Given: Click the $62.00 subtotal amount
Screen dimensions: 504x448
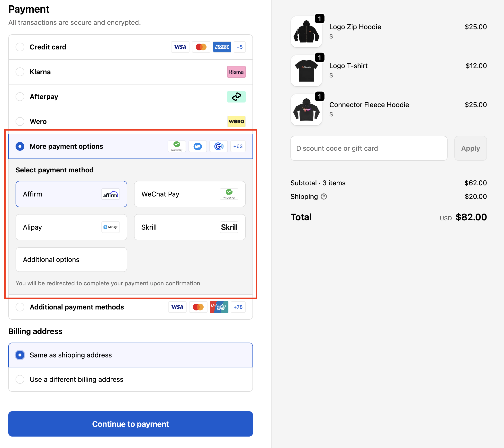Looking at the screenshot, I should 476,183.
